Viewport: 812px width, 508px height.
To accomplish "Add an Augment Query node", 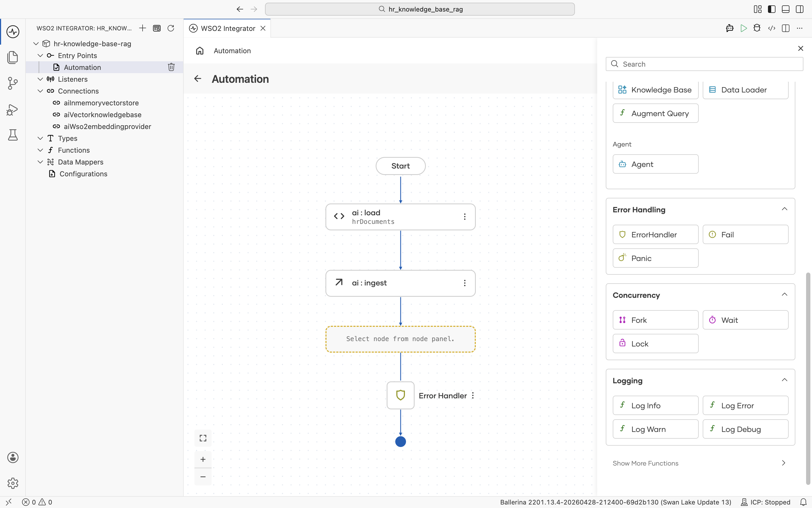I will [655, 113].
